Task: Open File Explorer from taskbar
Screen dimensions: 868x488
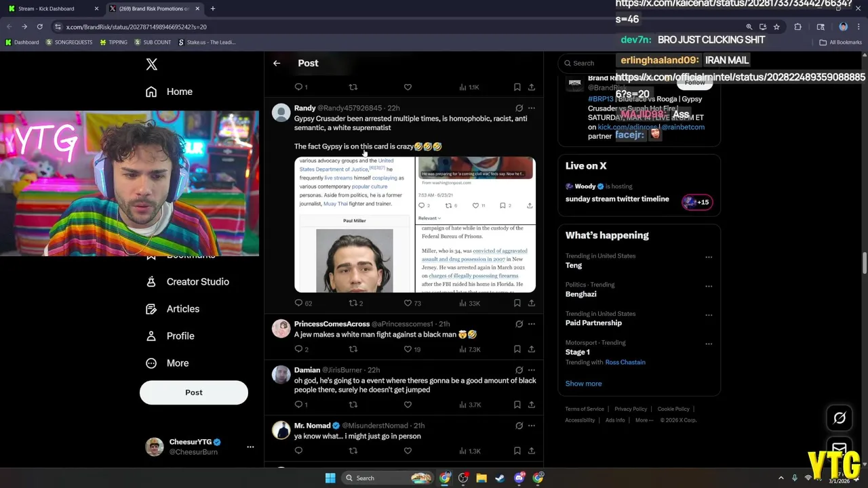Action: [481, 478]
